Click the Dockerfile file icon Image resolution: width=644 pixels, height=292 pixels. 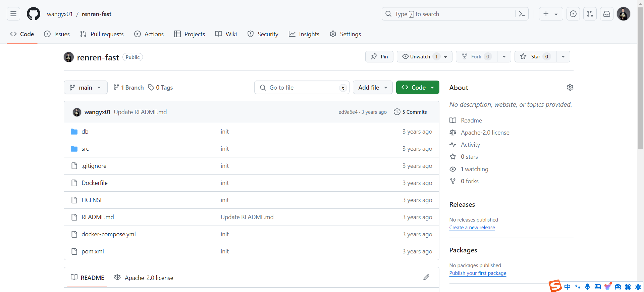pyautogui.click(x=74, y=183)
